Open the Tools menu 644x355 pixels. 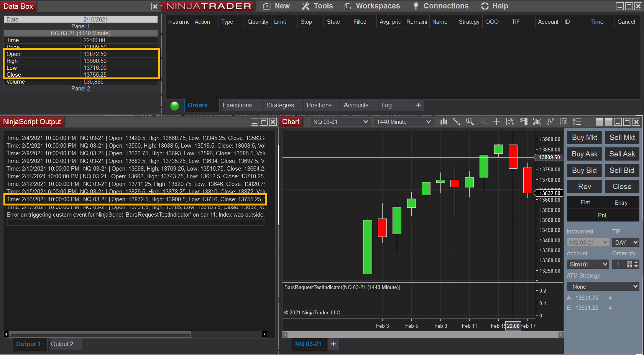(317, 6)
